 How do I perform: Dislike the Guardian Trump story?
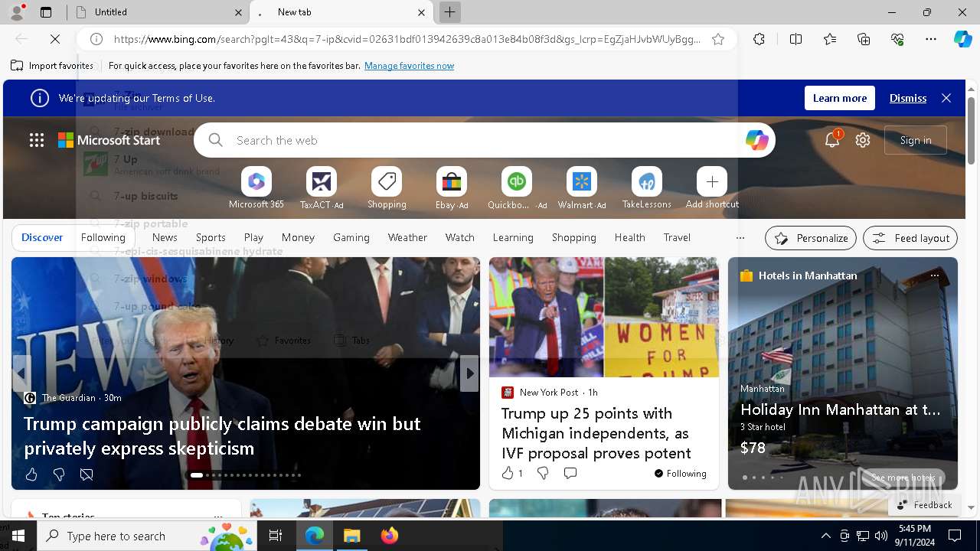point(59,474)
